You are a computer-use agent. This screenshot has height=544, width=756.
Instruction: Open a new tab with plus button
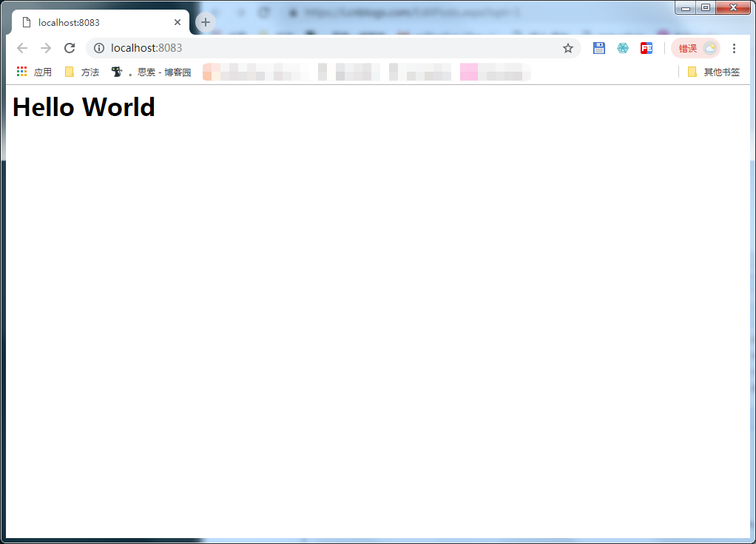click(x=206, y=22)
